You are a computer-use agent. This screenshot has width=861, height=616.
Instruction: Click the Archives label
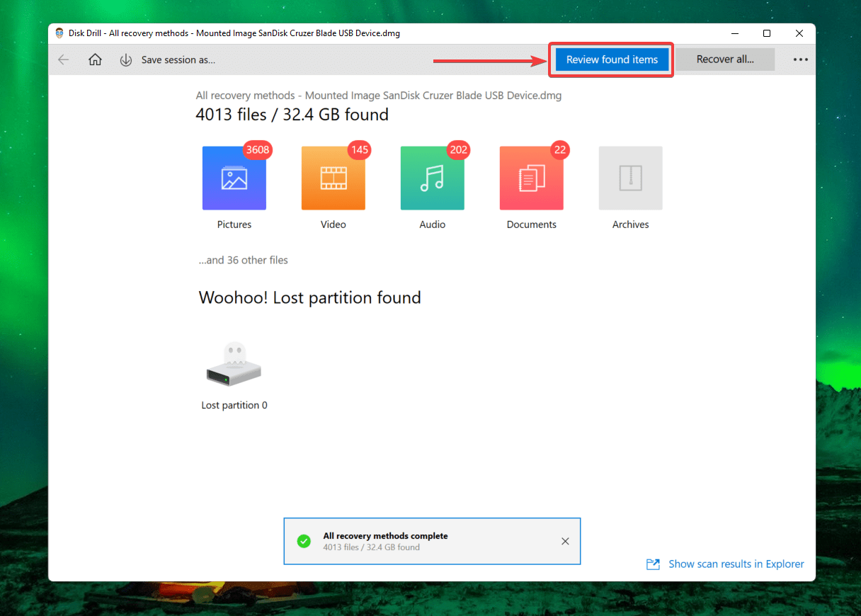coord(631,224)
